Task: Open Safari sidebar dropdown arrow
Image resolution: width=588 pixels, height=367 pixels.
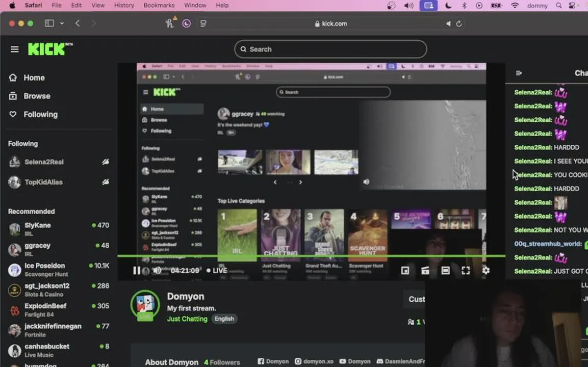Action: [62, 23]
